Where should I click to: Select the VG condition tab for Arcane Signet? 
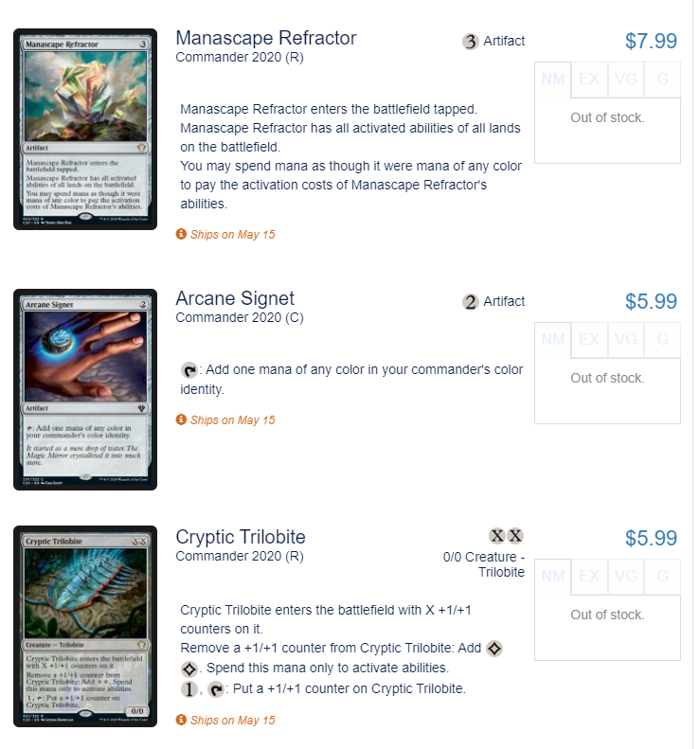626,340
